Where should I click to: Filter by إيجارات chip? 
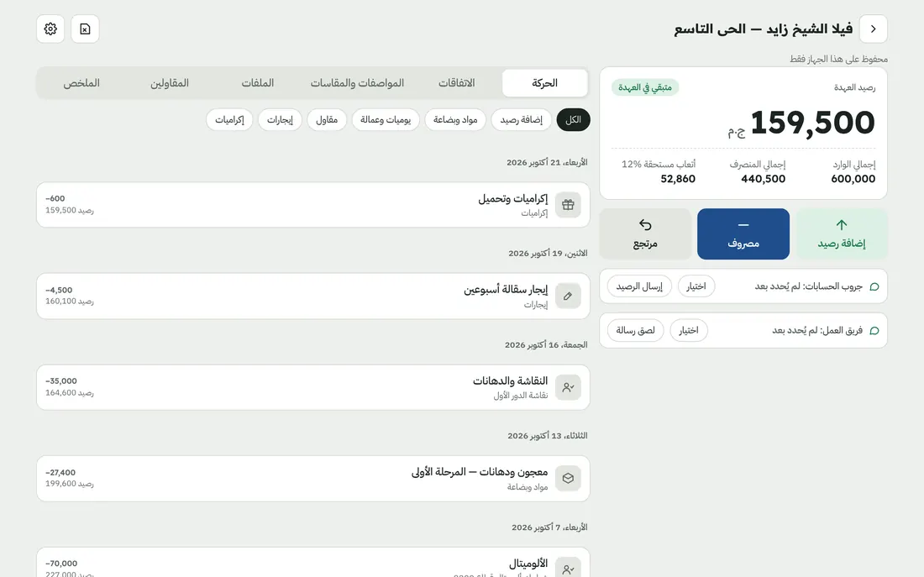click(x=280, y=119)
